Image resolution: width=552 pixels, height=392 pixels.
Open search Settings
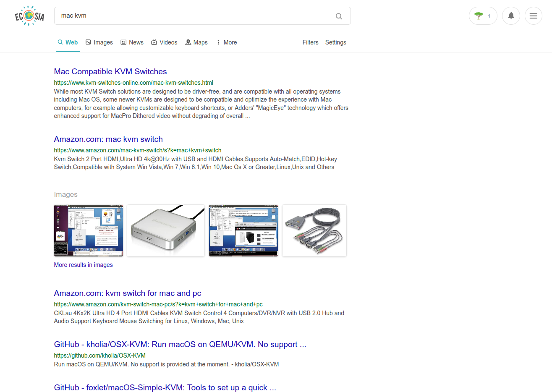pyautogui.click(x=335, y=42)
